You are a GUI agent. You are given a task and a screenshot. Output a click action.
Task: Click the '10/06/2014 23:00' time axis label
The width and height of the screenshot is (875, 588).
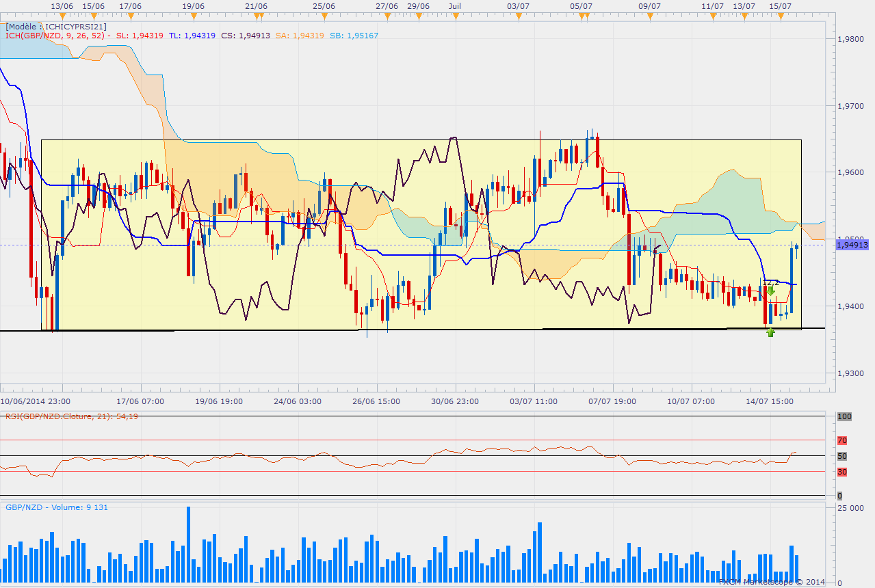click(34, 401)
